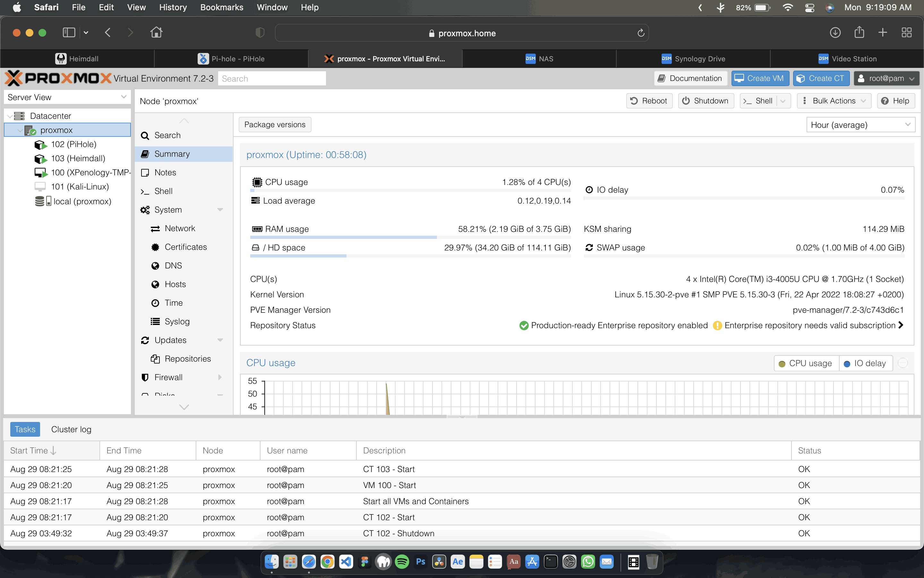Open the Shell button dropdown arrow
The image size is (924, 578).
pyautogui.click(x=783, y=101)
